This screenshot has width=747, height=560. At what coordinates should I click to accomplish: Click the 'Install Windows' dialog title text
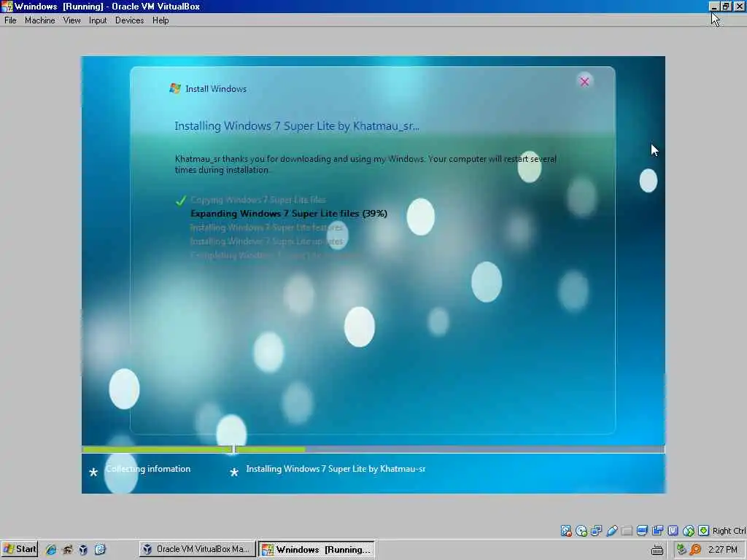click(216, 89)
